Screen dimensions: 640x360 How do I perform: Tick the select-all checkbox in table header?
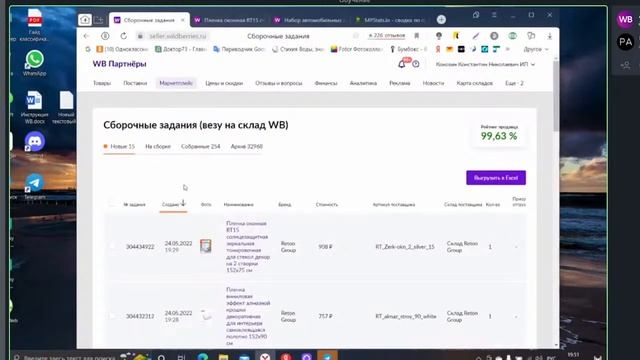tap(112, 204)
